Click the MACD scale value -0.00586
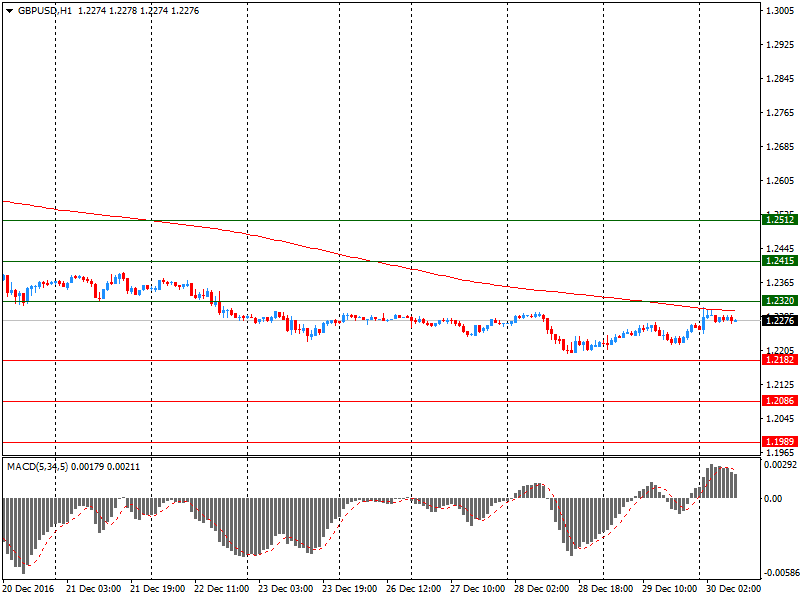Screen dimensions: 800x600 tap(781, 573)
